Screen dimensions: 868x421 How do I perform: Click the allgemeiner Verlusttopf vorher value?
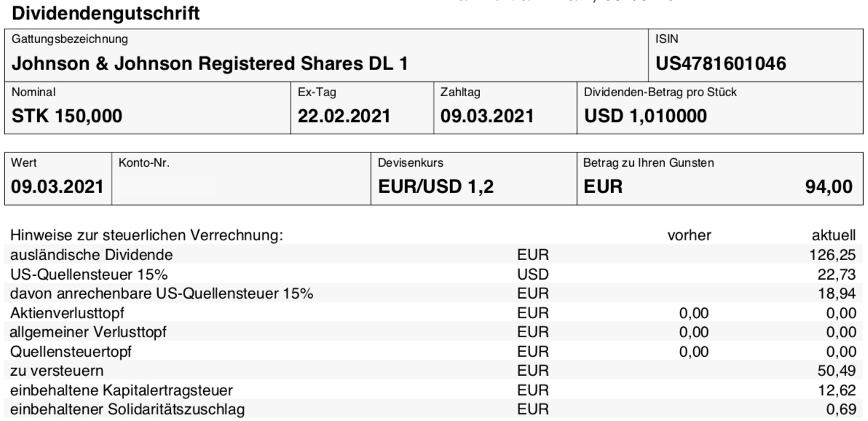[694, 332]
